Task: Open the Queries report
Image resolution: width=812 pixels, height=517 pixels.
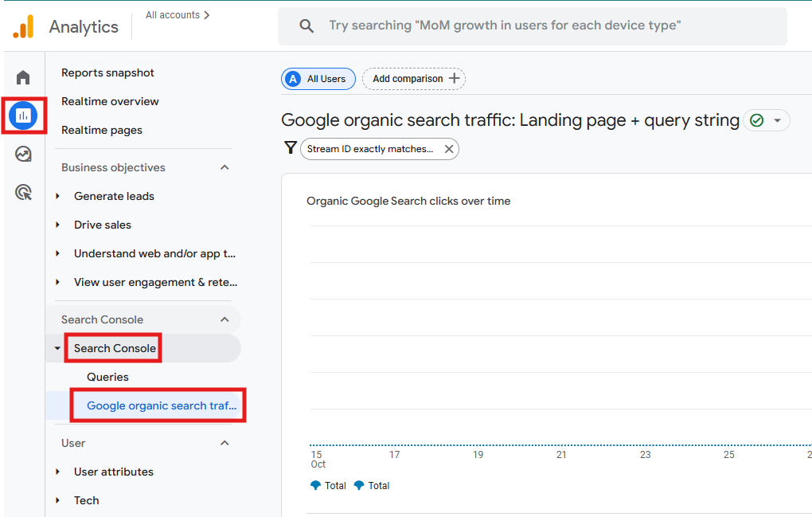Action: [x=107, y=377]
